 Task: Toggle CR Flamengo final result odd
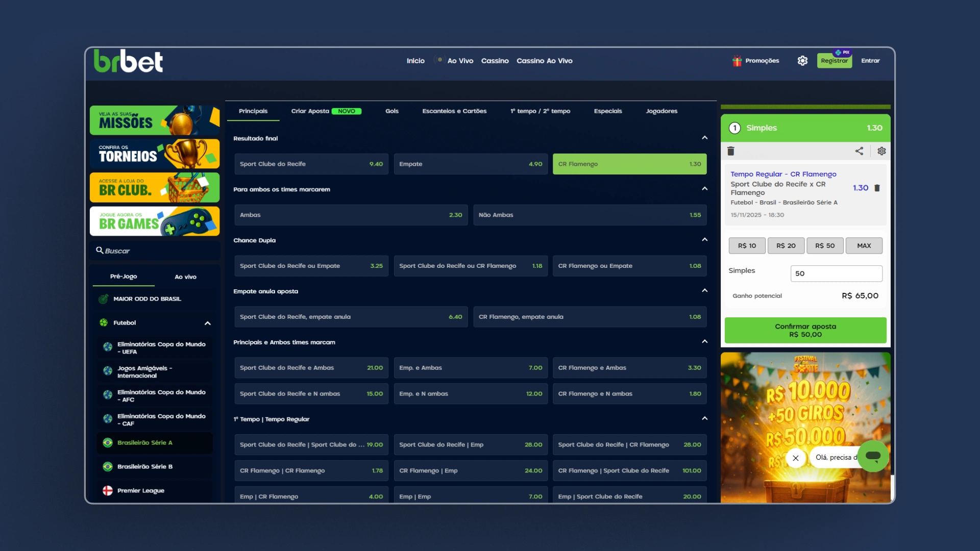click(629, 164)
